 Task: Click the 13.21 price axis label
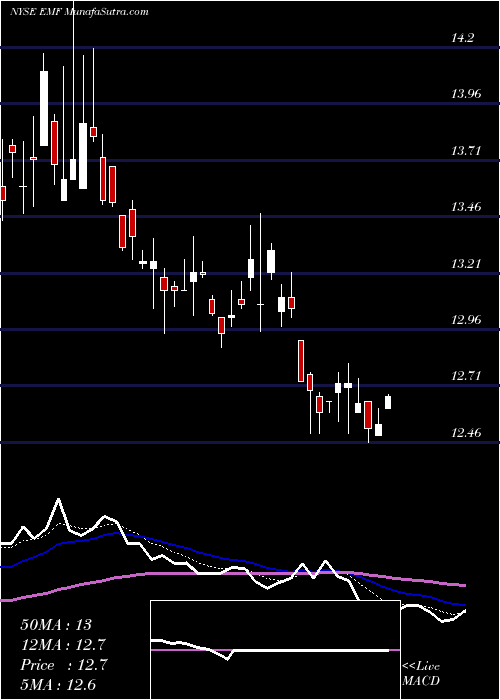(x=467, y=264)
